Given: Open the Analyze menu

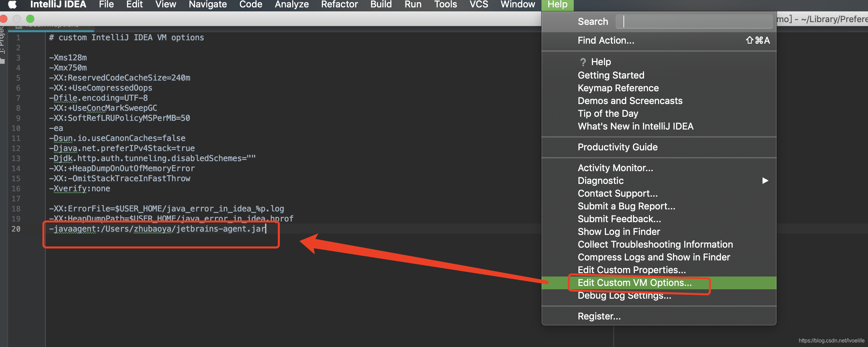Looking at the screenshot, I should pos(292,4).
